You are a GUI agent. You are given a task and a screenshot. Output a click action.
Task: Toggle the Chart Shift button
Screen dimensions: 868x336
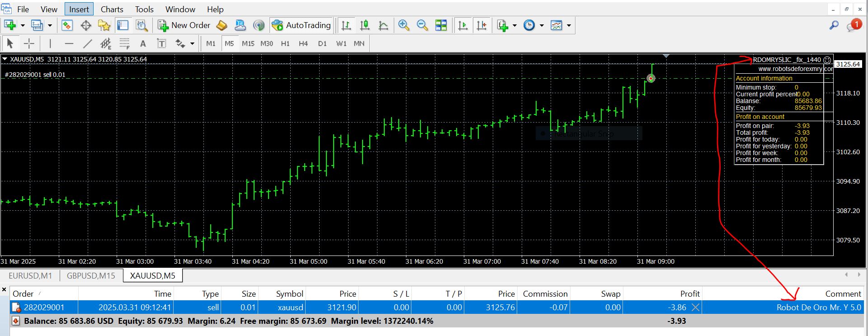481,25
